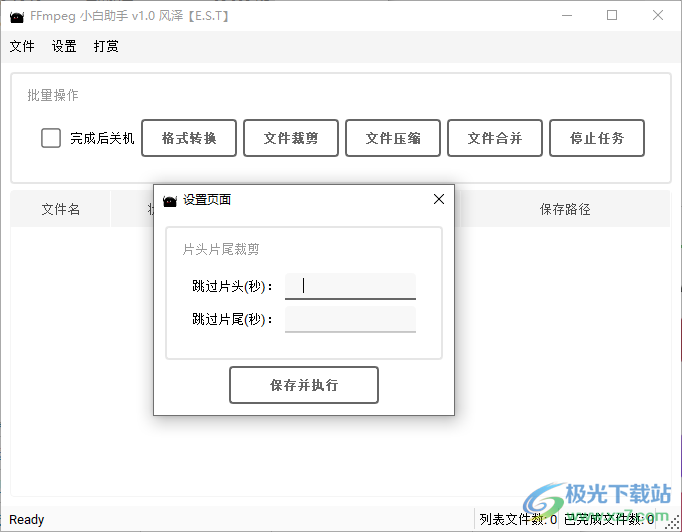Screen dimensions: 682x532
Task: Maximize the FFmpeg 小白助手 window
Action: coord(612,16)
